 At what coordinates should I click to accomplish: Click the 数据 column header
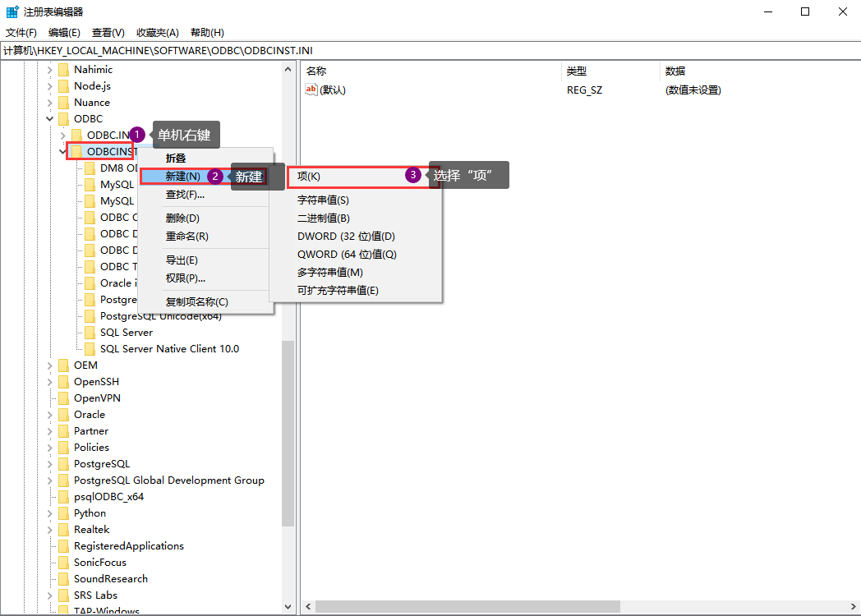760,71
